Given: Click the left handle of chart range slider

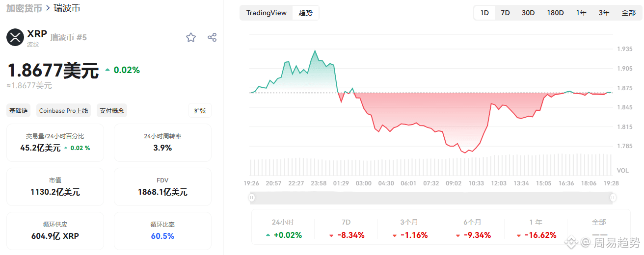Looking at the screenshot, I should click(x=252, y=198).
